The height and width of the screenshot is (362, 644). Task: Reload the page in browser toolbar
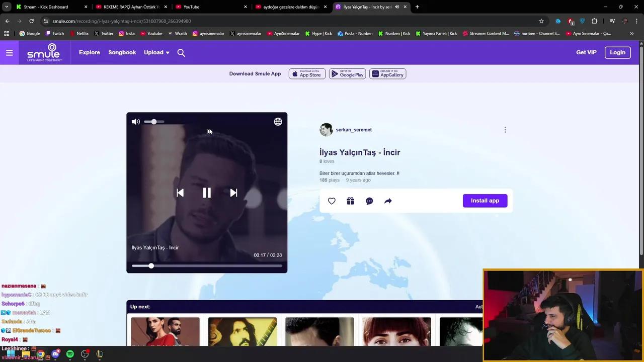click(x=31, y=21)
